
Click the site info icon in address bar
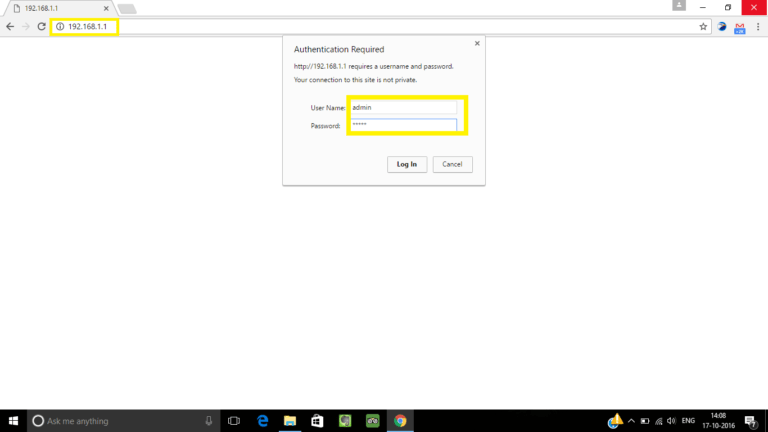point(60,27)
